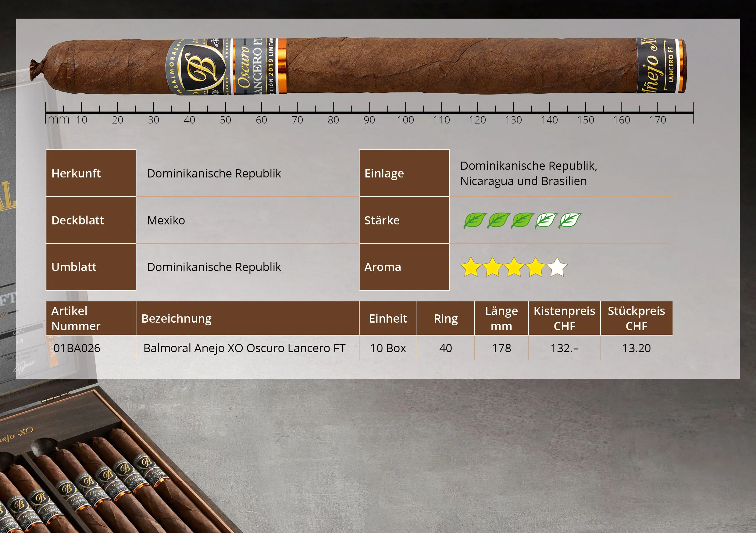756x533 pixels.
Task: Click the 'Artikel Nummer' column header
Action: click(91, 318)
